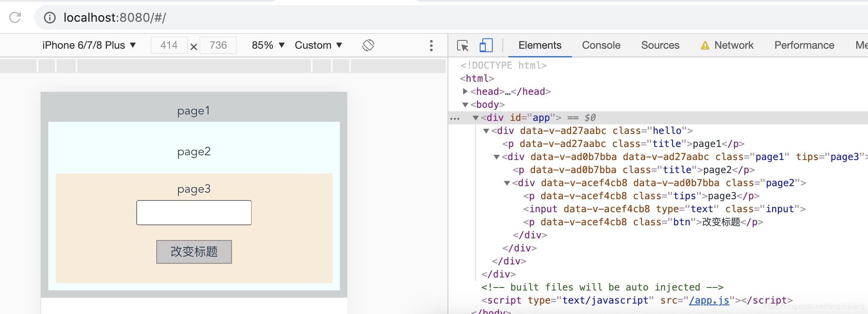This screenshot has width=868, height=314.
Task: Open the iPhone 6/7/8 Plus device dropdown
Action: click(89, 45)
